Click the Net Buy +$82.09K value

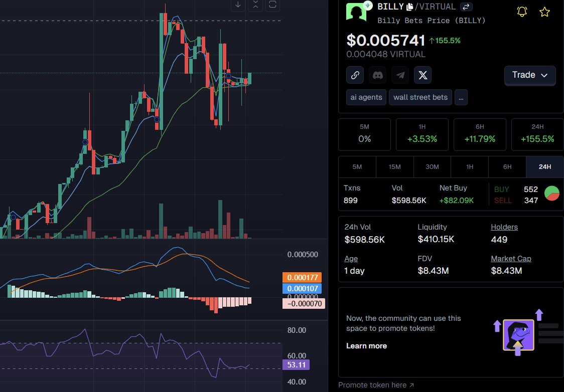(457, 201)
